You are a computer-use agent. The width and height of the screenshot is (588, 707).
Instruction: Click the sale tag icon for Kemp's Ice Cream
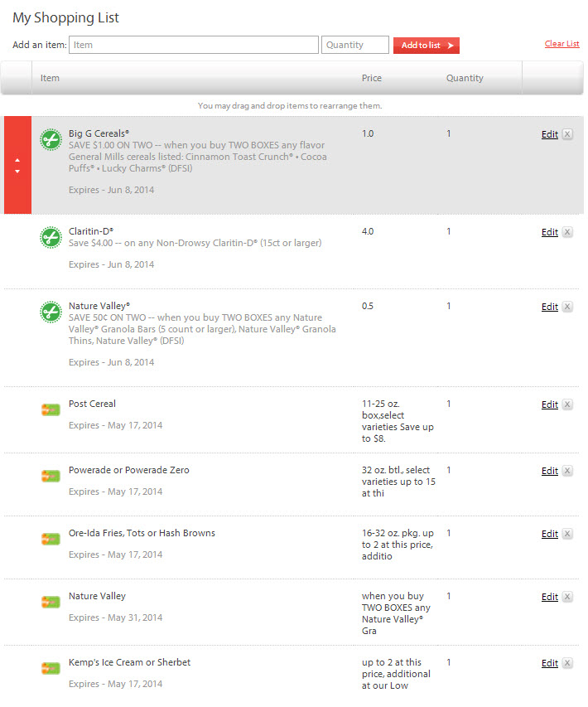[x=51, y=669]
